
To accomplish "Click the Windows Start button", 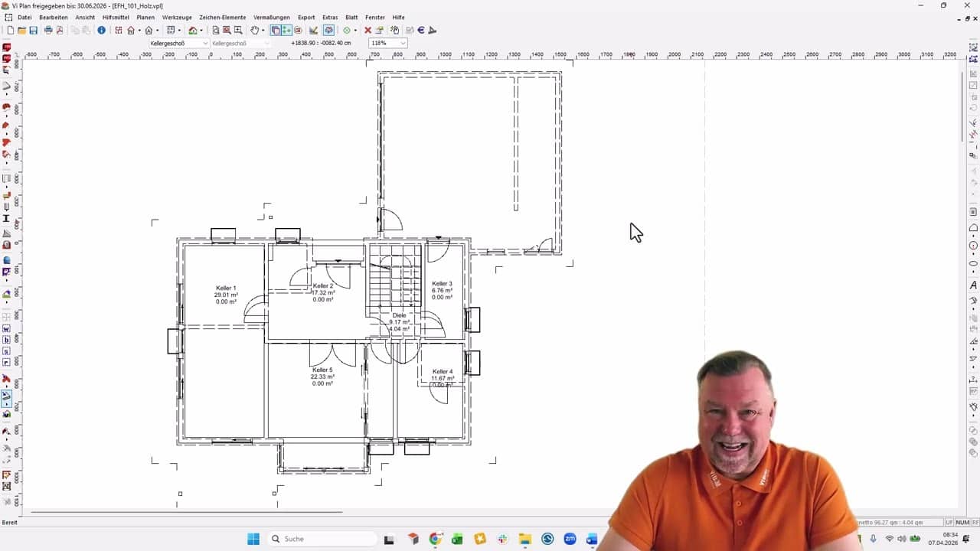I will (x=253, y=539).
